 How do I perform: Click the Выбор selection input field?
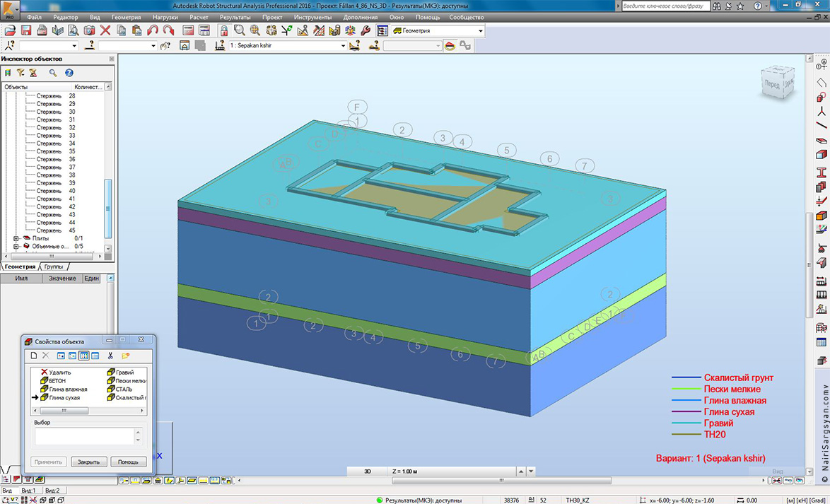coord(86,437)
